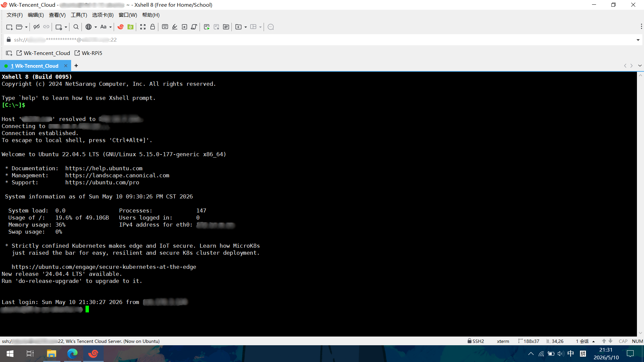The height and width of the screenshot is (362, 644).
Task: Expand the Open Session dropdown arrow
Action: tap(26, 27)
